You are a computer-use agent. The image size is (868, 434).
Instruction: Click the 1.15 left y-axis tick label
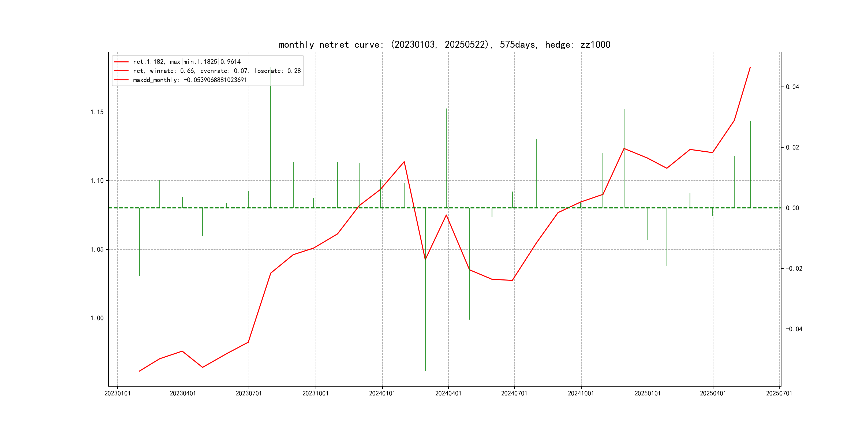[x=97, y=112]
